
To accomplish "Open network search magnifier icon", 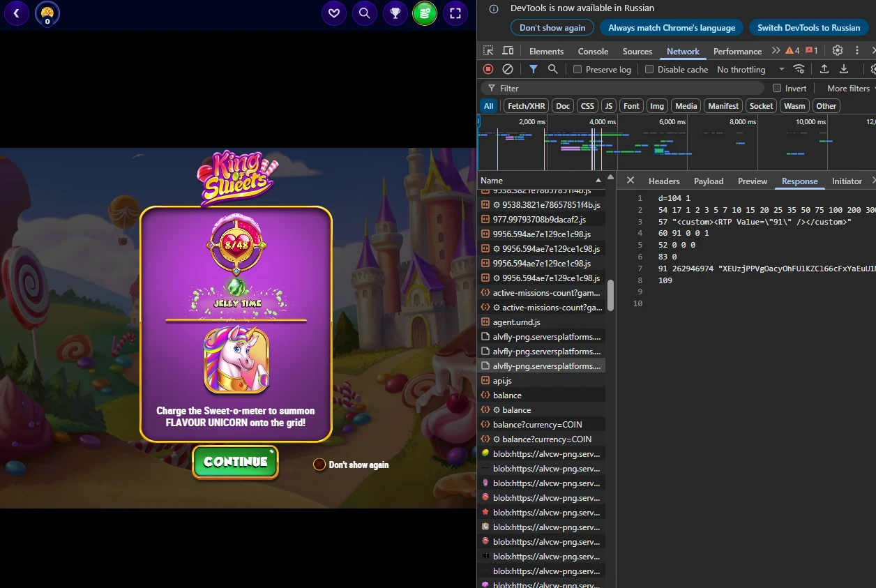I will pos(552,69).
